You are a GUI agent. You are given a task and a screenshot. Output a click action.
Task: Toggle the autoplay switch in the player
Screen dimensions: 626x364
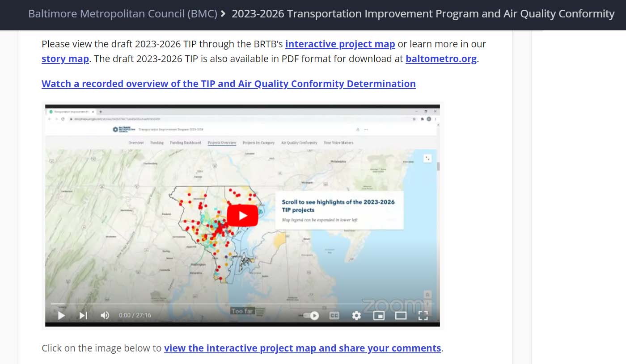(x=311, y=315)
